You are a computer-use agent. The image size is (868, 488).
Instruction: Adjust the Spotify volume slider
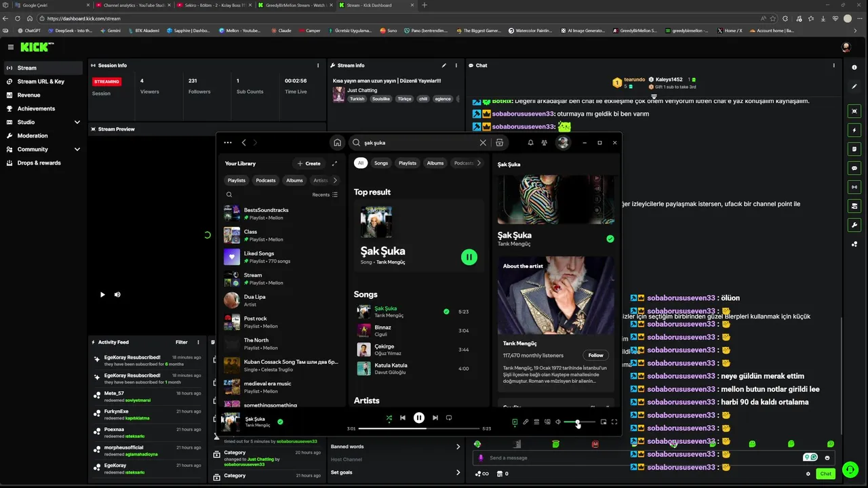pos(579,422)
